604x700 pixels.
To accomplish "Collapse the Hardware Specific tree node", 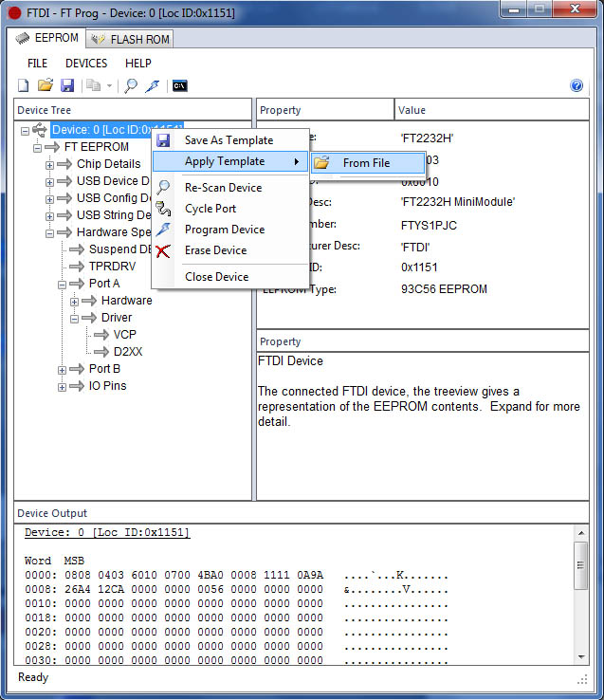I will tap(49, 233).
